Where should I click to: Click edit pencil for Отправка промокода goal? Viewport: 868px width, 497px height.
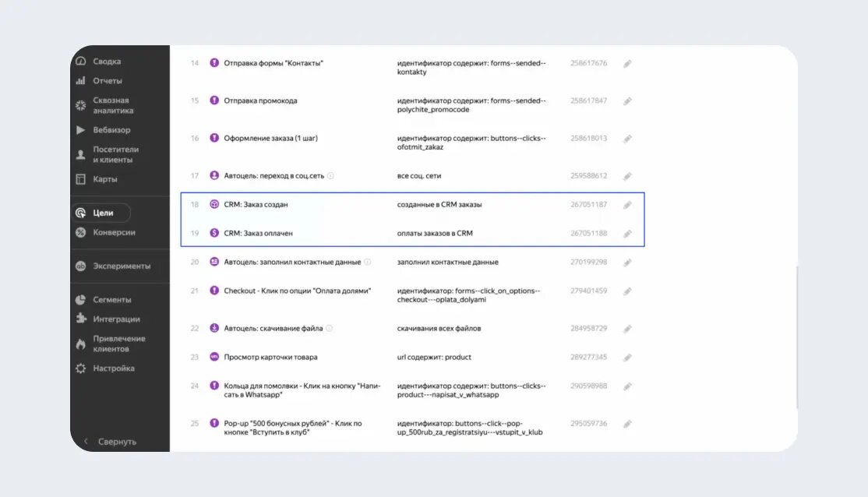pos(627,101)
